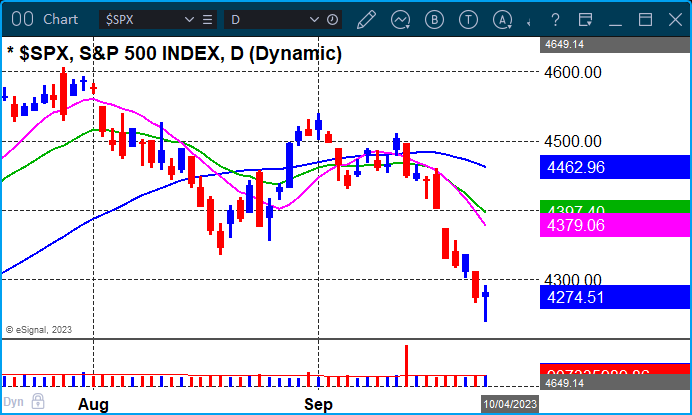Click the last blue candlestick near 4274.51

click(485, 303)
